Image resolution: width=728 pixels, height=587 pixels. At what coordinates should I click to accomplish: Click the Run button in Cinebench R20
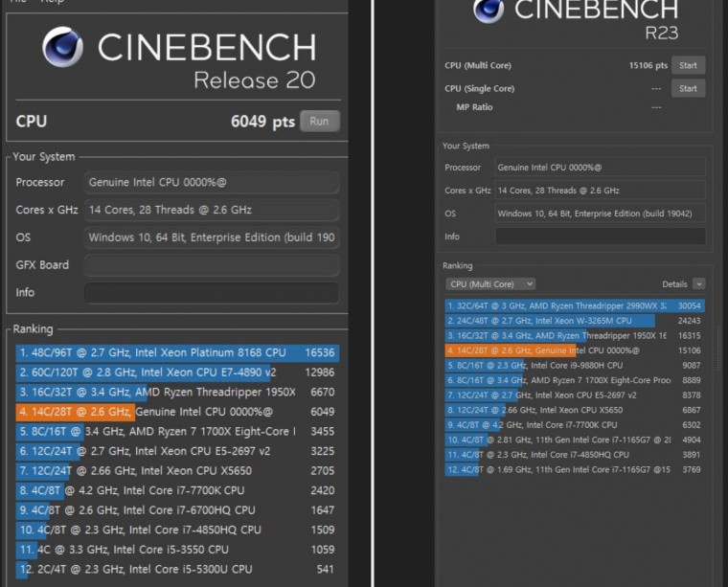[320, 121]
